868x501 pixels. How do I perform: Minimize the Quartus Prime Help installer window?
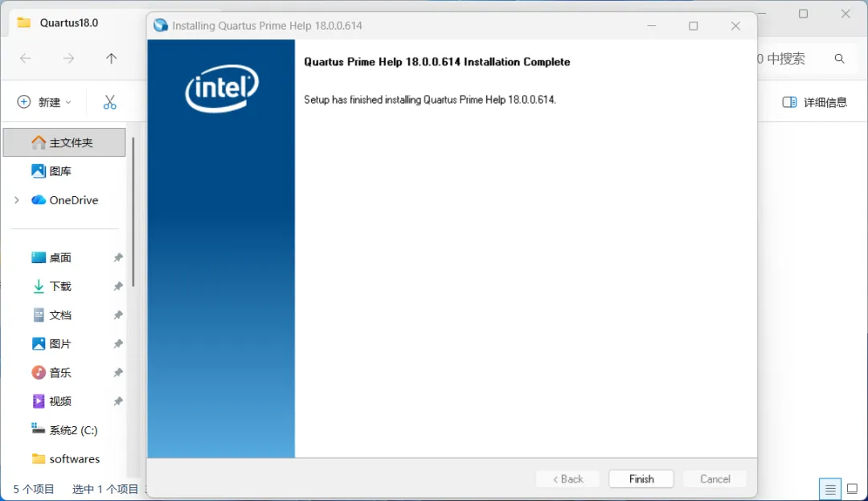point(652,26)
